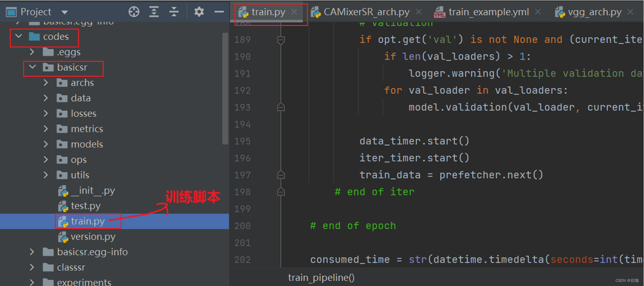The height and width of the screenshot is (286, 644).
Task: Switch to the CAMixerSR_arch.py tab
Action: pyautogui.click(x=366, y=12)
